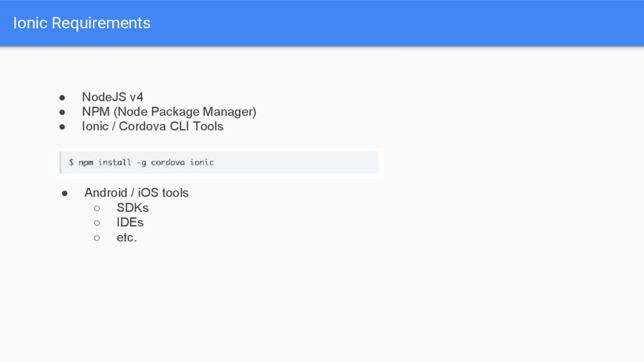This screenshot has width=644, height=362.
Task: Click the hollow bullet before IDEs
Action: [x=97, y=223]
